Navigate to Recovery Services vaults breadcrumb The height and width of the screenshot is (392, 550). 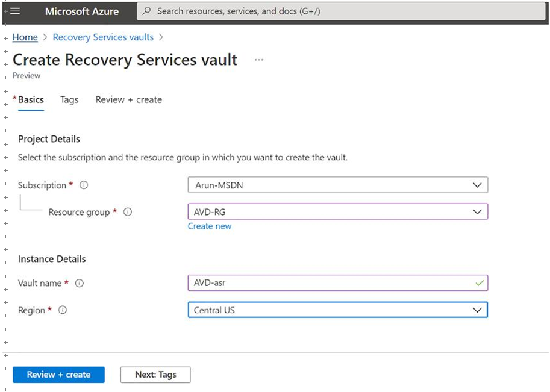(103, 37)
